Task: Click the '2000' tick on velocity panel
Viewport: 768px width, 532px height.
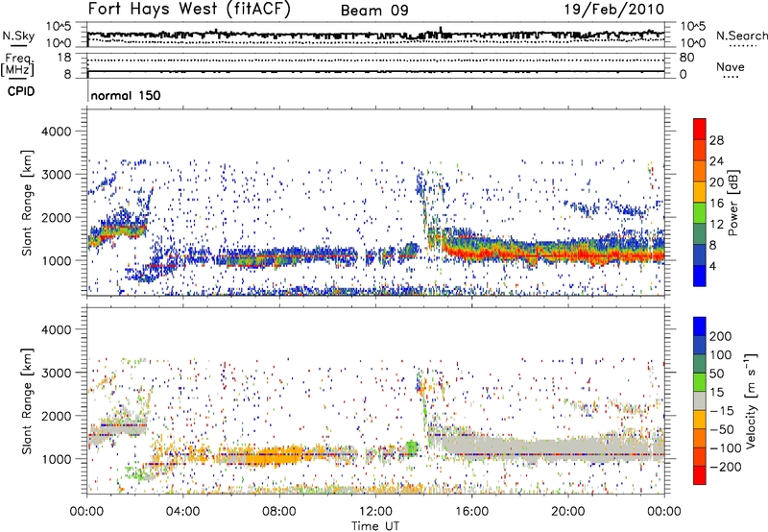Action: click(x=56, y=416)
